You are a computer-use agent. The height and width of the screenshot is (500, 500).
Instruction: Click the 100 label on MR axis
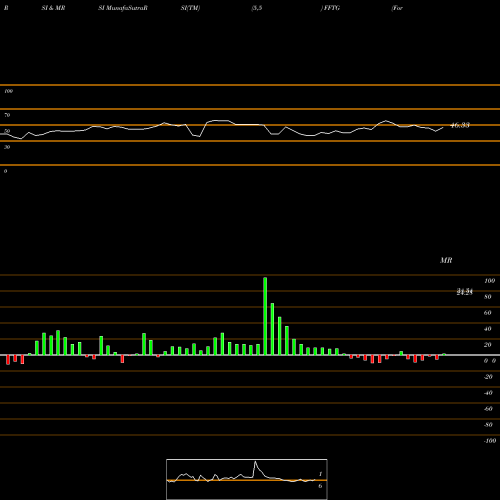489,281
